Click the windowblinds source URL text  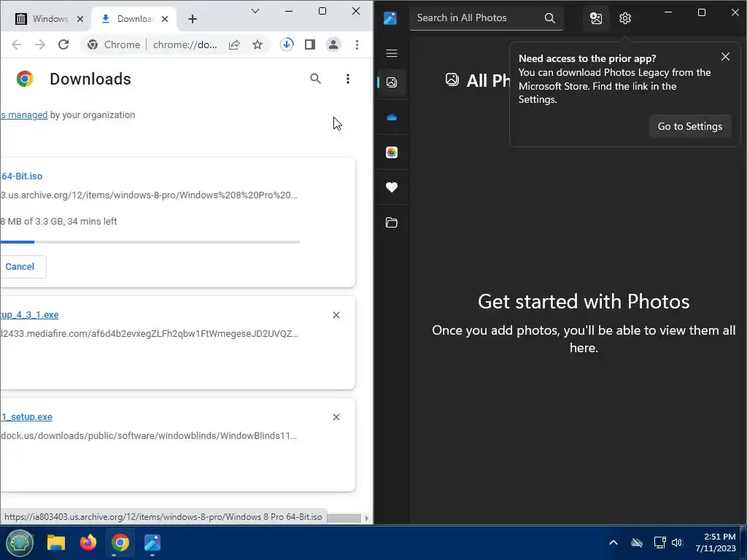149,436
